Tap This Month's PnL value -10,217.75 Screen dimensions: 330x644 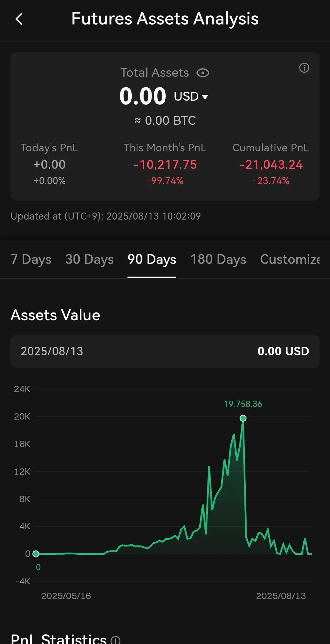(165, 165)
